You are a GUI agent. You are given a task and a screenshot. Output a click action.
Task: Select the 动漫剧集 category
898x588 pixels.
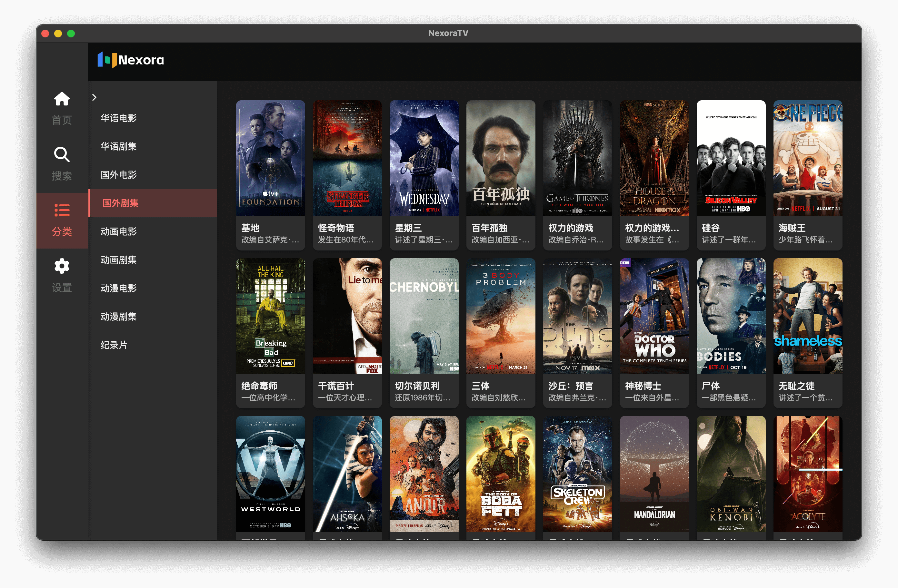coord(118,317)
